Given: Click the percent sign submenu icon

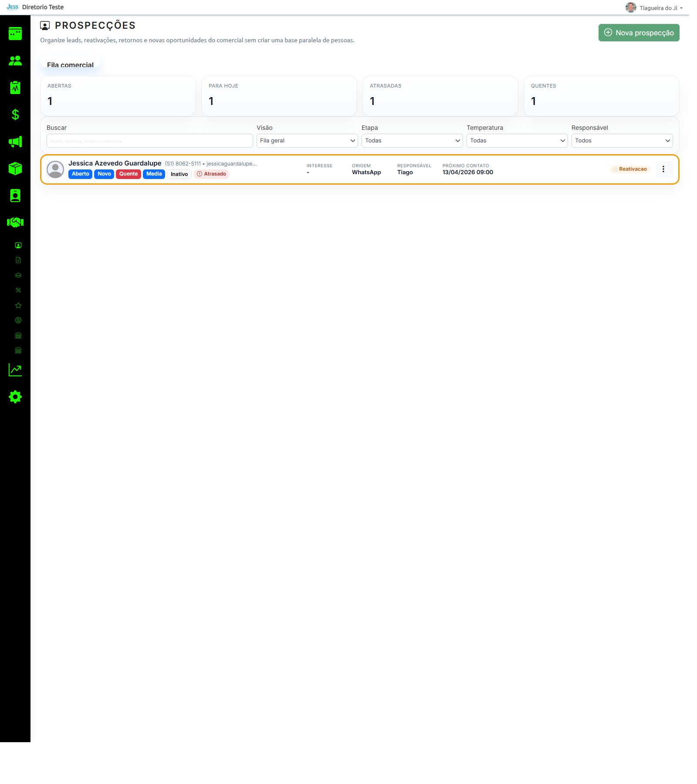Looking at the screenshot, I should (x=18, y=290).
